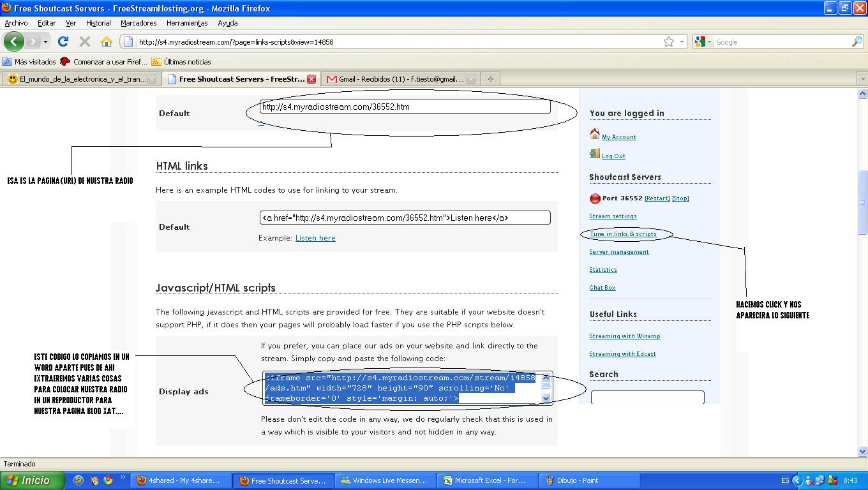
Task: Click the page scrollbar up arrow
Action: tap(862, 94)
